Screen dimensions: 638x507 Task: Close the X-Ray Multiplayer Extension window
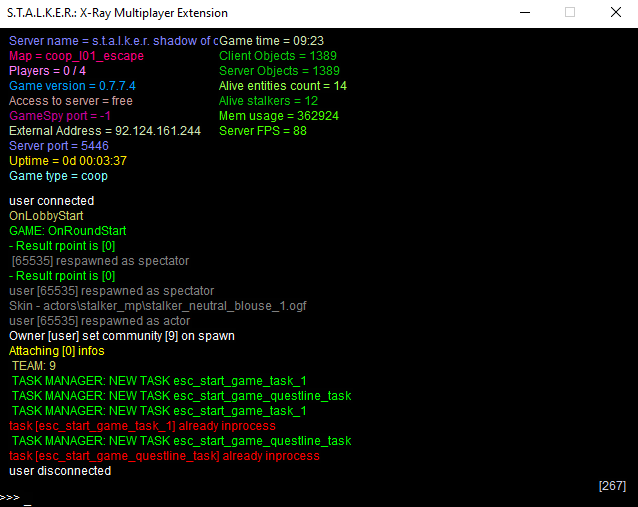coord(614,13)
